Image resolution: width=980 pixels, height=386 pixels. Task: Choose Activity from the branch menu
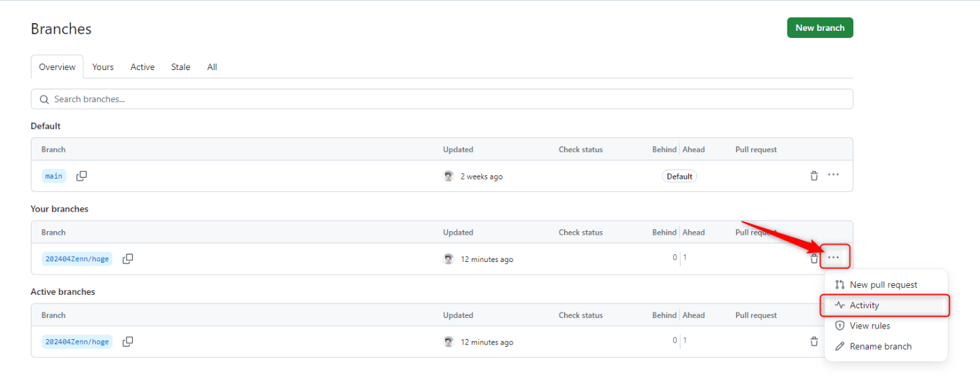click(x=885, y=305)
